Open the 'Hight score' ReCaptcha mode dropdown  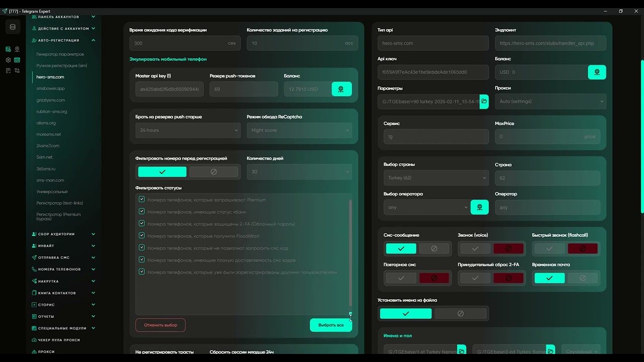pos(299,130)
